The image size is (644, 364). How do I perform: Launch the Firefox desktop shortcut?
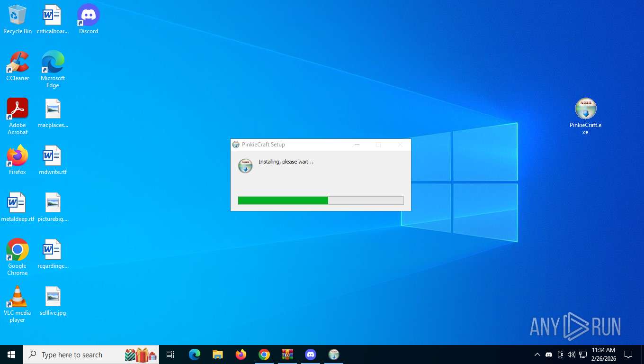[18, 161]
